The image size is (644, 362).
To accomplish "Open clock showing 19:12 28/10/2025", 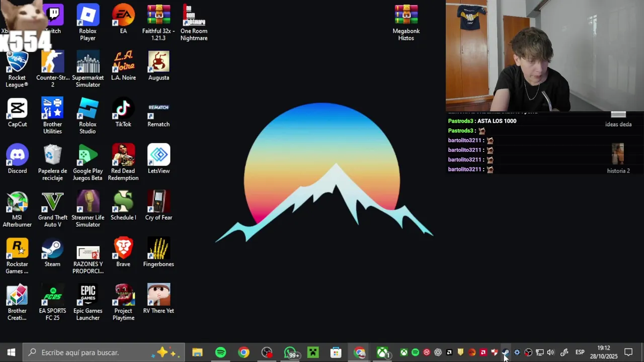I will pyautogui.click(x=604, y=352).
